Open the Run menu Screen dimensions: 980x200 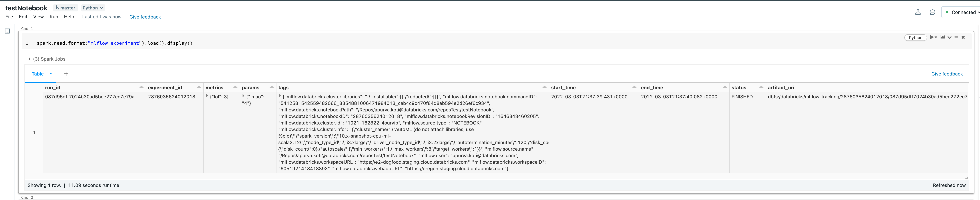coord(54,17)
